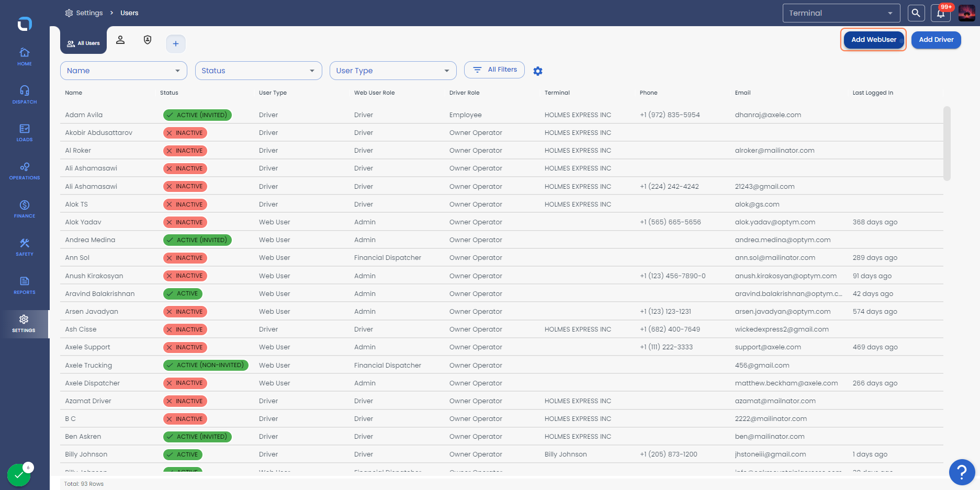980x490 pixels.
Task: Open the Safety sidebar section
Action: (25, 247)
